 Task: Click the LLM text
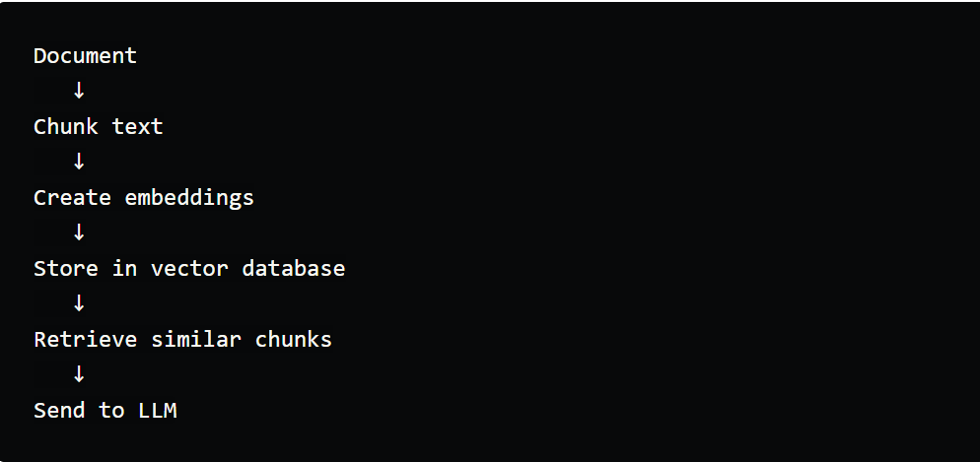point(157,411)
